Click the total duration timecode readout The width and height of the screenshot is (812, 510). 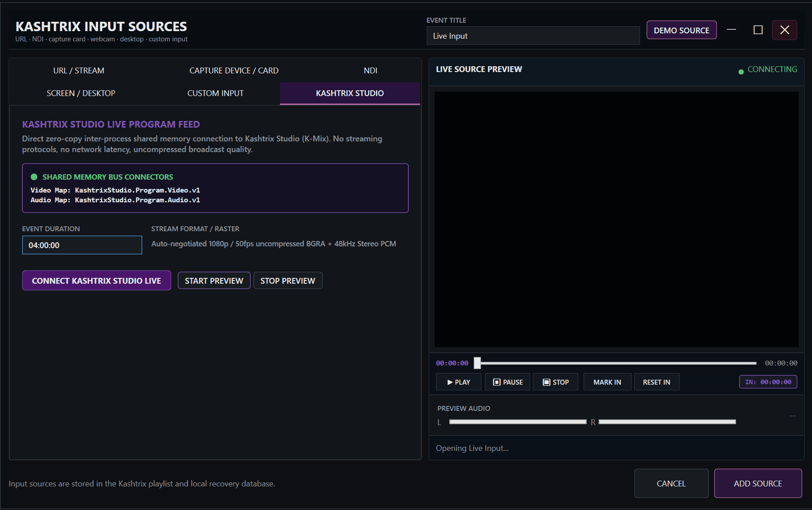[781, 363]
